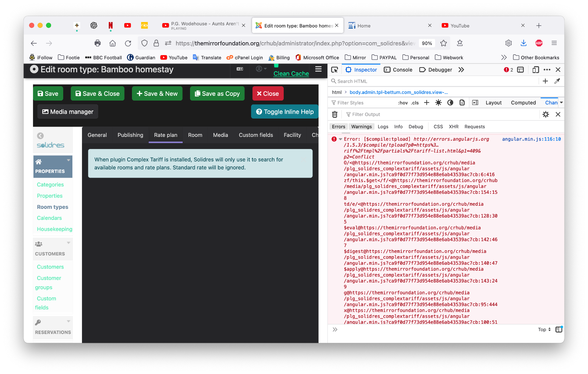Click the eyedropper color picker icon
Screen dimensions: 588x374
tap(557, 81)
